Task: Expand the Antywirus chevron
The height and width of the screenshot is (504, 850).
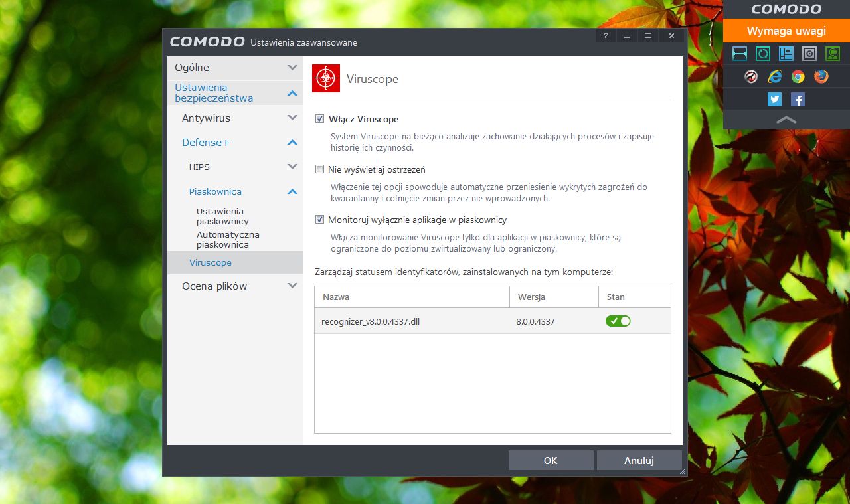Action: click(292, 118)
